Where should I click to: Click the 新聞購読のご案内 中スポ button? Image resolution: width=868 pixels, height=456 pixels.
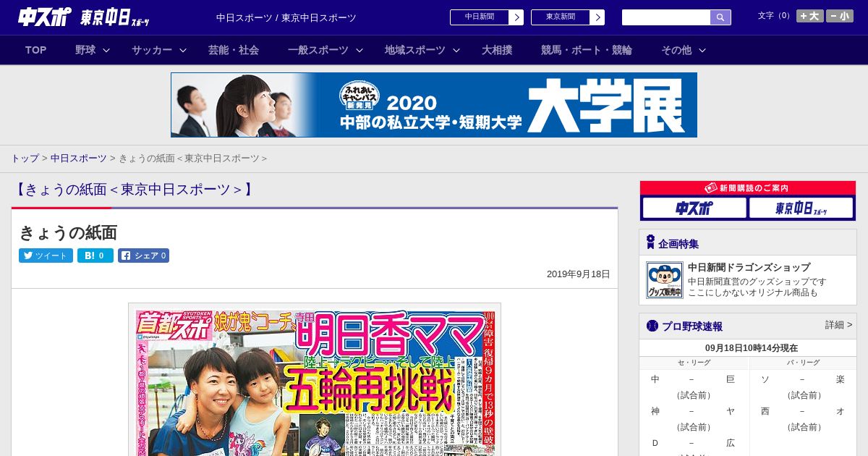(694, 208)
